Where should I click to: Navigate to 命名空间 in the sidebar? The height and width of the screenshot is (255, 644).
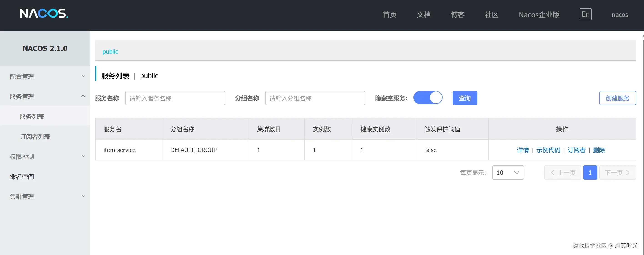coord(22,177)
